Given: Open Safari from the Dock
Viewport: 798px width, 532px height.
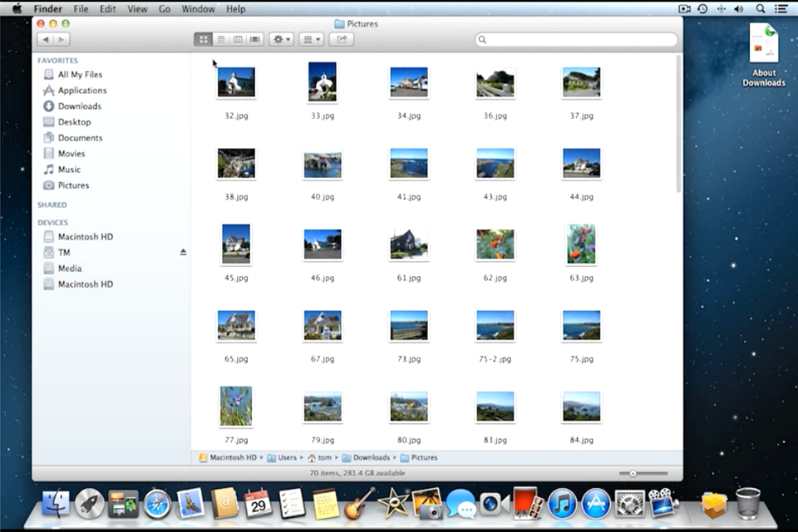Looking at the screenshot, I should [x=157, y=504].
